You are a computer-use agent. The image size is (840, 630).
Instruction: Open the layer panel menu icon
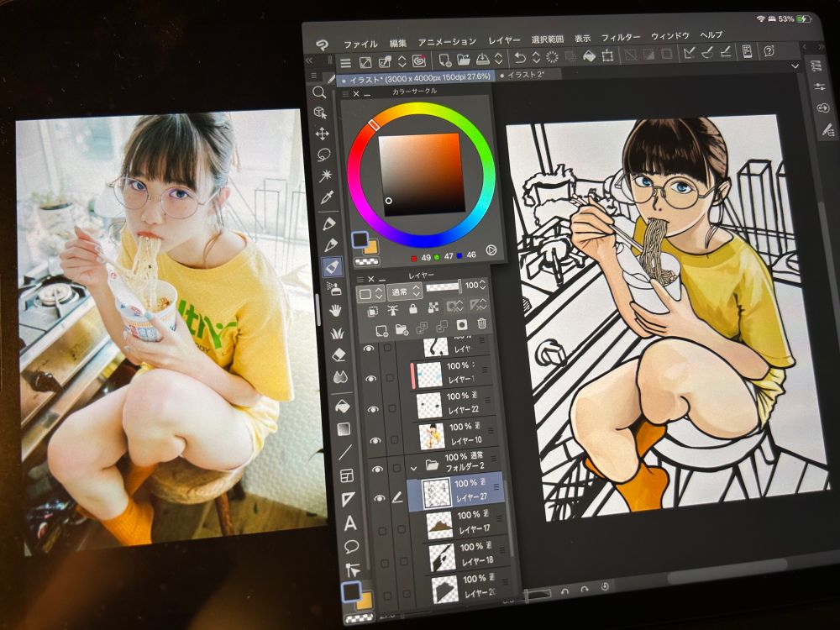pos(360,279)
